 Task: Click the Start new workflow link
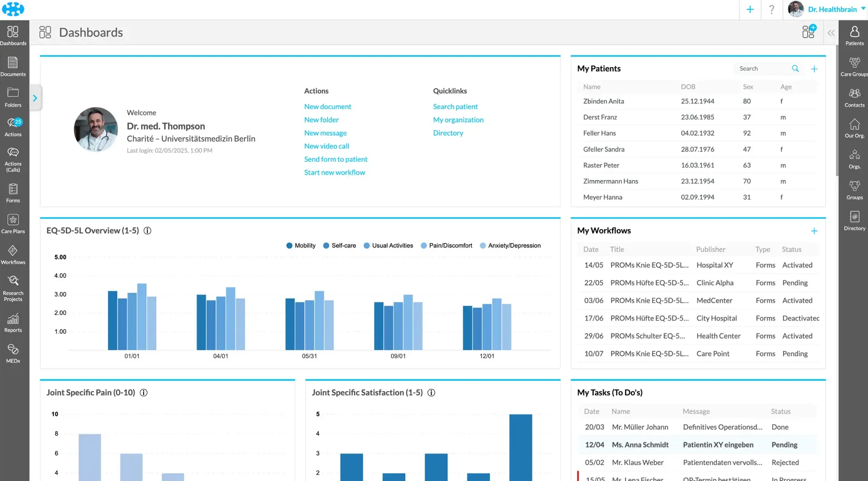pyautogui.click(x=334, y=173)
